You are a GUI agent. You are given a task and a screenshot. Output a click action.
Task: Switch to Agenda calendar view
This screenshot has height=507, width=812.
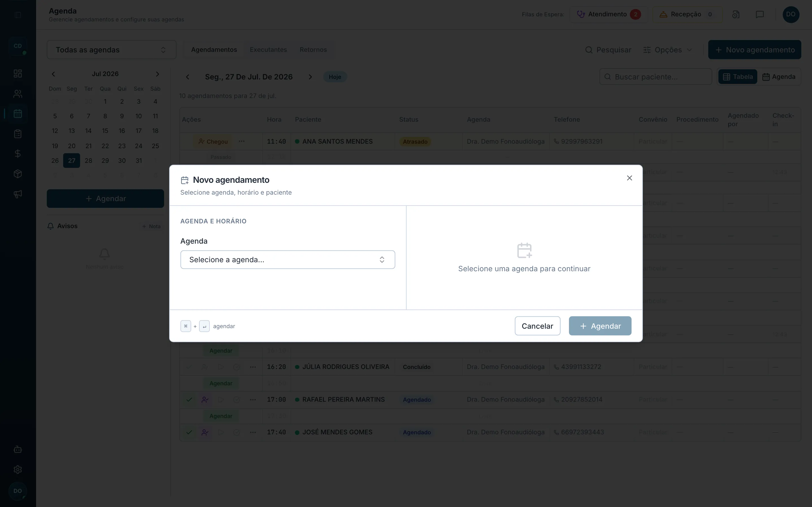(x=779, y=77)
